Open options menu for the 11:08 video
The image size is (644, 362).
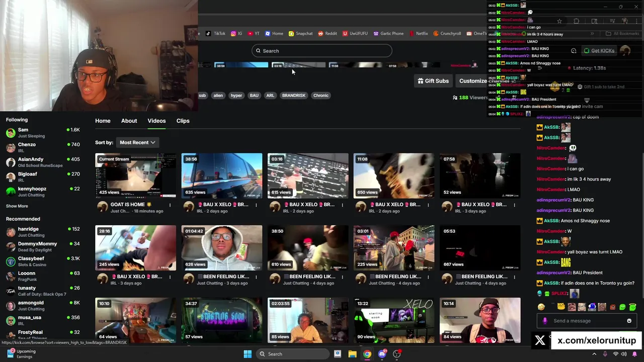pos(428,205)
